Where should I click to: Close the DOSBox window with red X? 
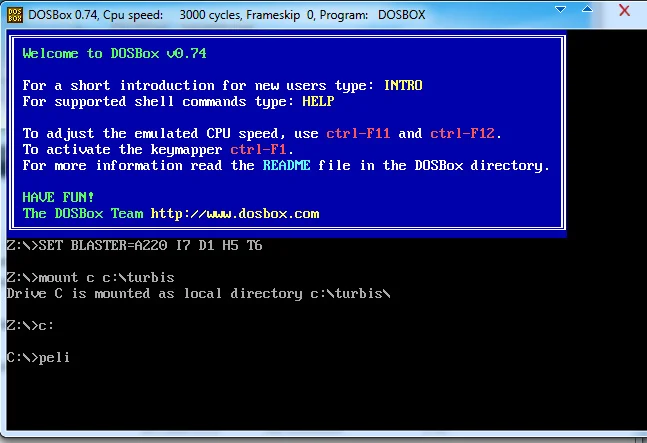[624, 10]
